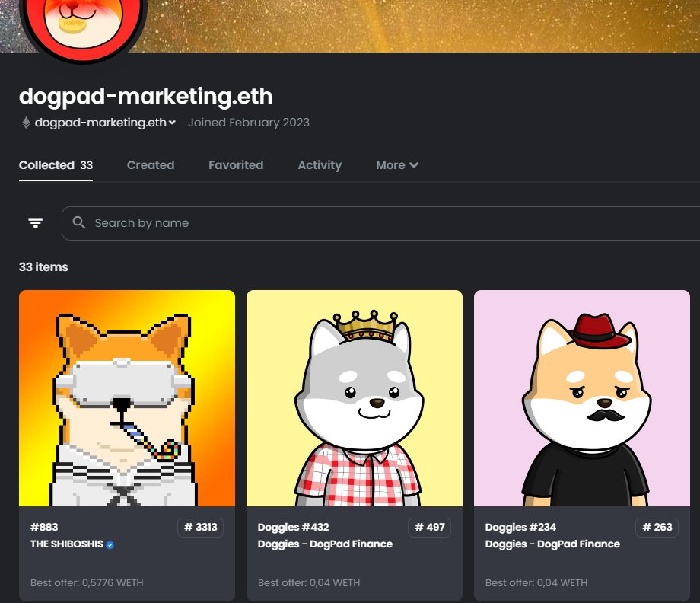The image size is (700, 603).
Task: Click the 33 items count label
Action: (43, 267)
